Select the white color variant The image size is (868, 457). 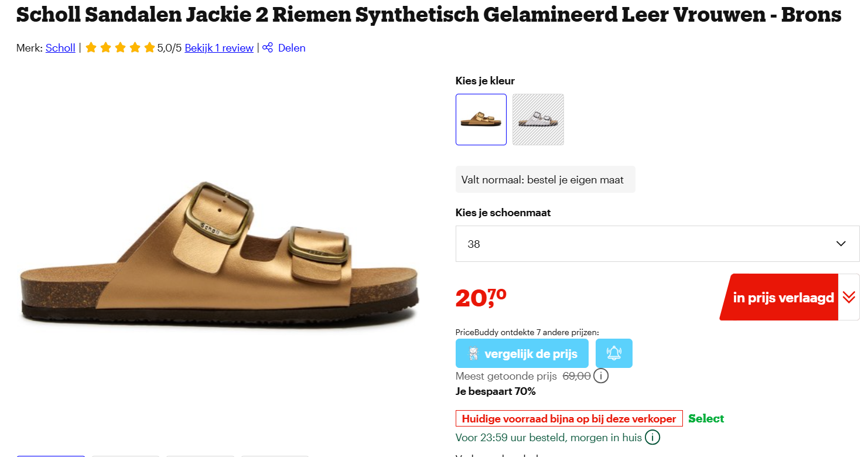(x=538, y=119)
